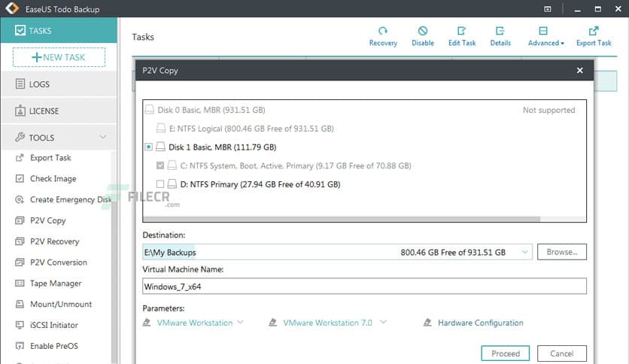The height and width of the screenshot is (364, 629).
Task: Click the Hardware Configuration edit icon
Action: click(427, 323)
